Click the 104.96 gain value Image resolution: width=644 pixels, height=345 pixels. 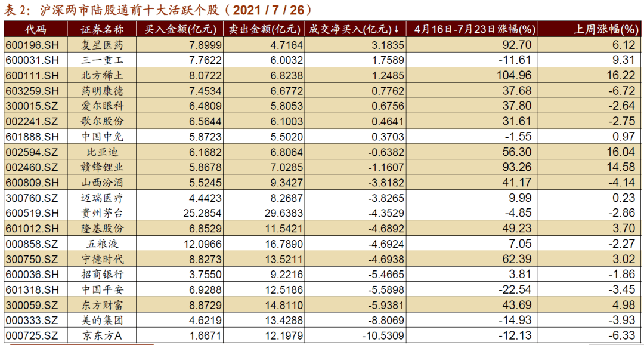514,76
